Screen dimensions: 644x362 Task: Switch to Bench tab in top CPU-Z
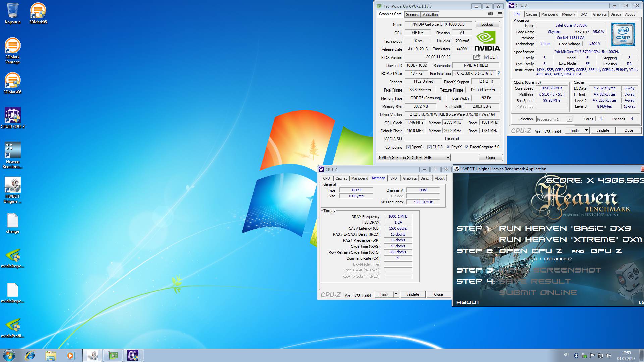[615, 14]
